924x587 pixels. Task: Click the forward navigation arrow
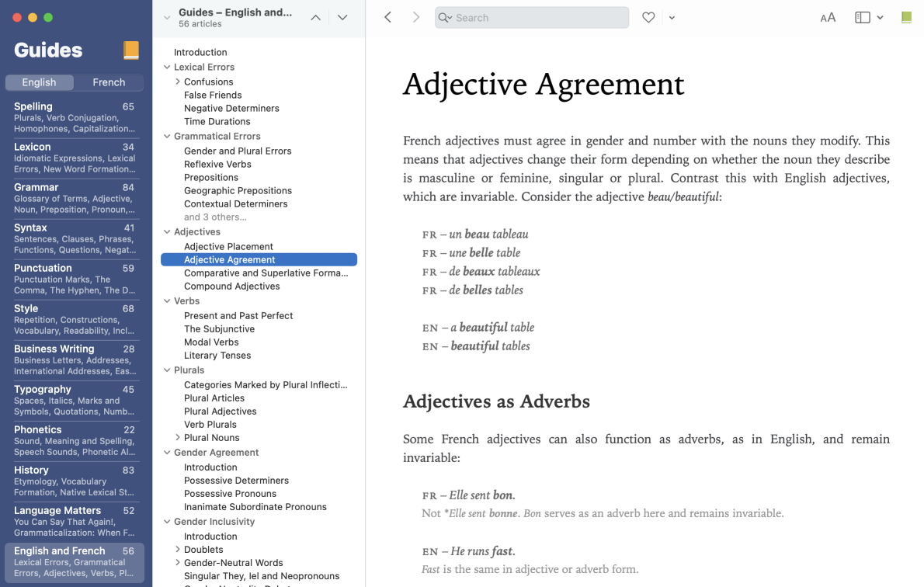point(416,16)
